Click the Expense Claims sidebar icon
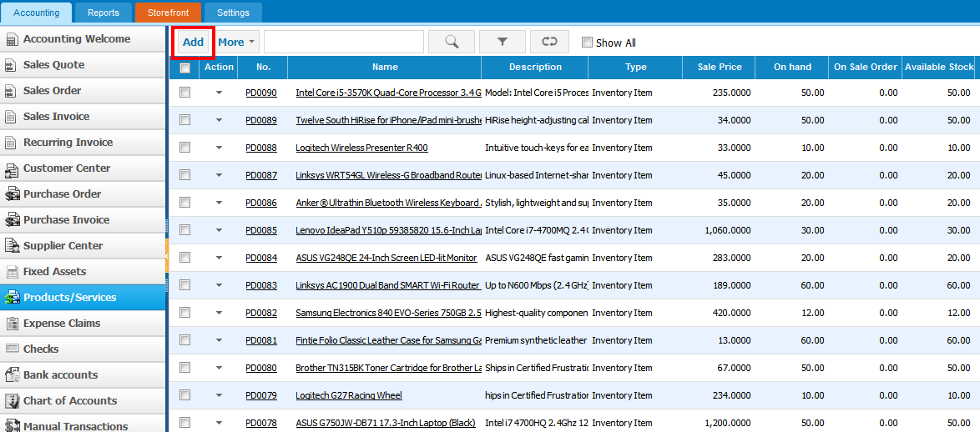 (x=12, y=324)
